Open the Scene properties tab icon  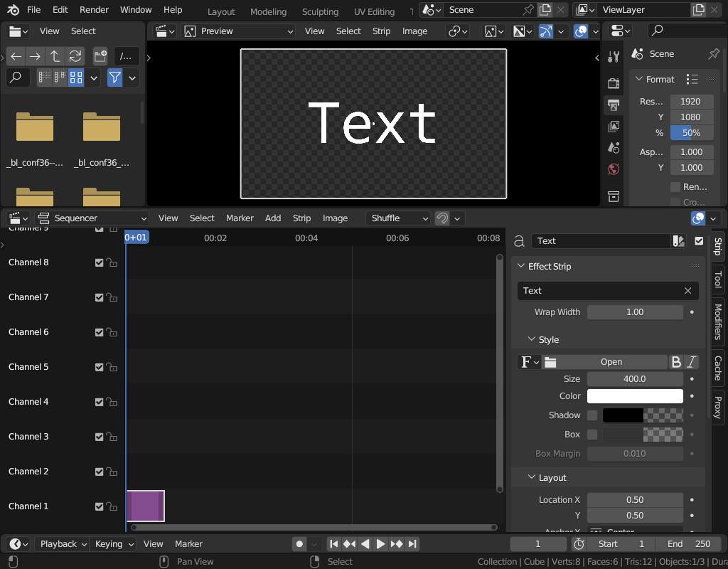tap(614, 148)
